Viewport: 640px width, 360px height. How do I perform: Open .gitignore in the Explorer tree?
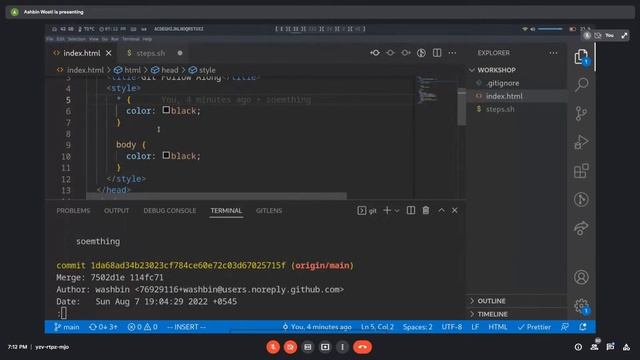pos(502,83)
